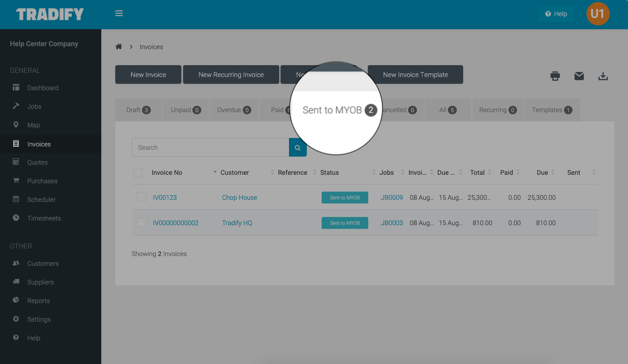Export invoices with the download icon
The image size is (628, 364).
pos(603,76)
